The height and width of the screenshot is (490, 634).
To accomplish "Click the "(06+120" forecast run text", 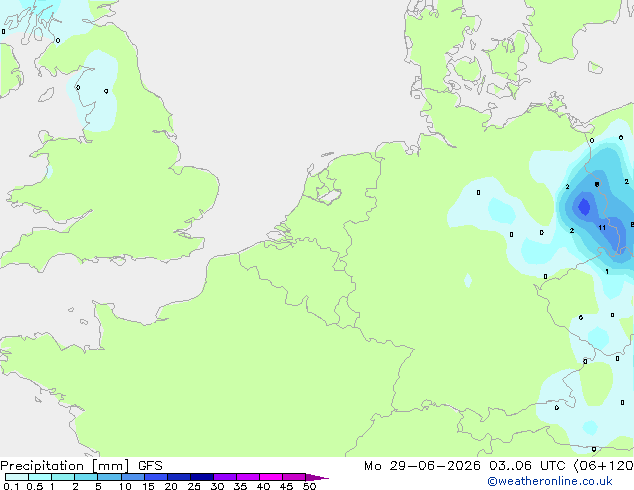I will click(x=604, y=466).
